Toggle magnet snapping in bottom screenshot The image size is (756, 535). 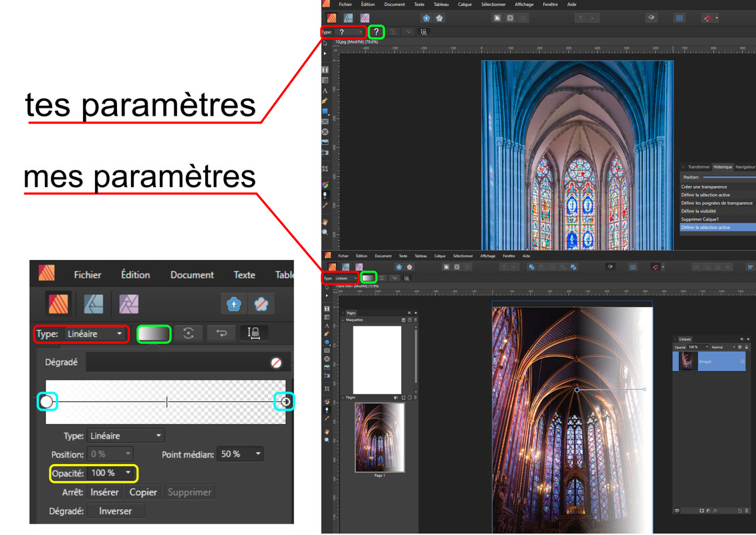coord(655,267)
